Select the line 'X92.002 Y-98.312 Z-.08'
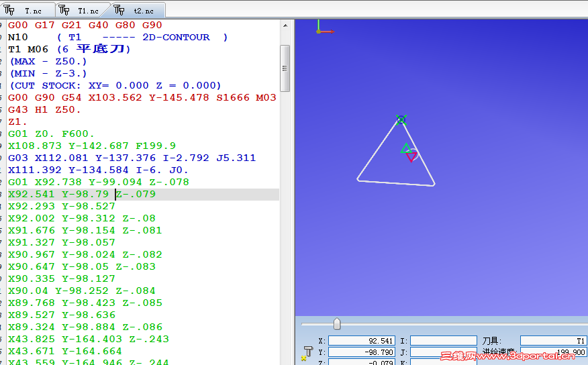Image resolution: width=588 pixels, height=365 pixels. point(82,218)
